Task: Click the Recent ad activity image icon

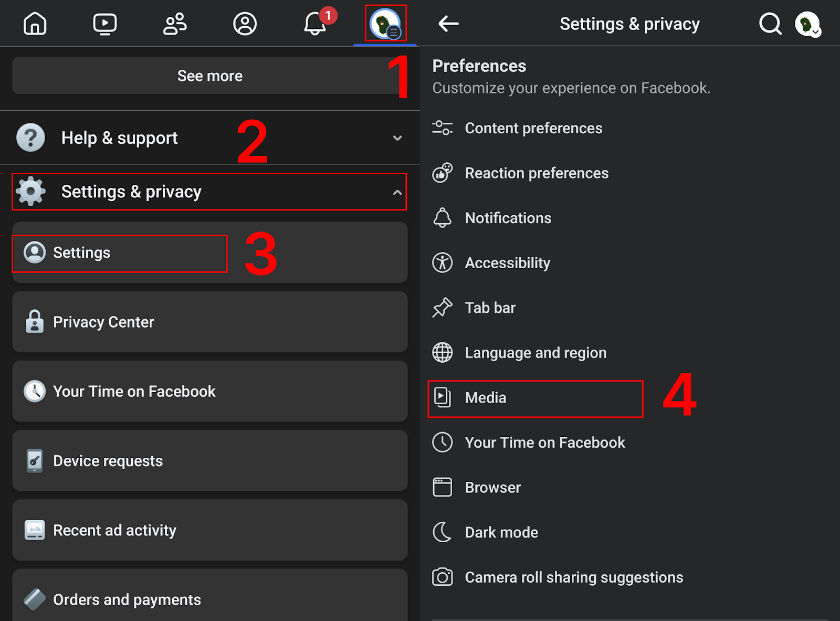Action: click(x=35, y=530)
